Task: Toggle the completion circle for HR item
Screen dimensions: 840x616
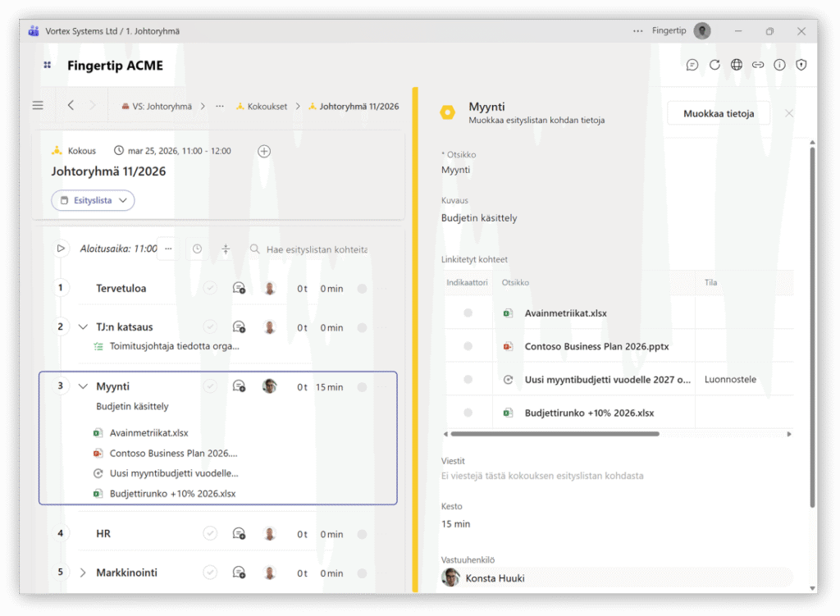Action: [210, 533]
